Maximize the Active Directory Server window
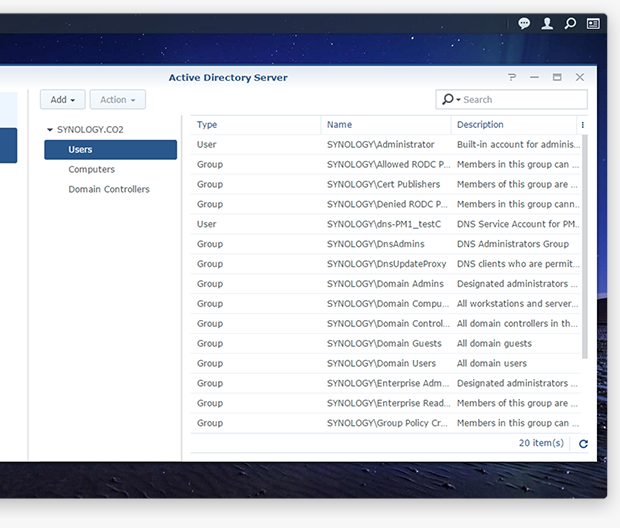Viewport: 620px width, 528px height. pos(557,77)
